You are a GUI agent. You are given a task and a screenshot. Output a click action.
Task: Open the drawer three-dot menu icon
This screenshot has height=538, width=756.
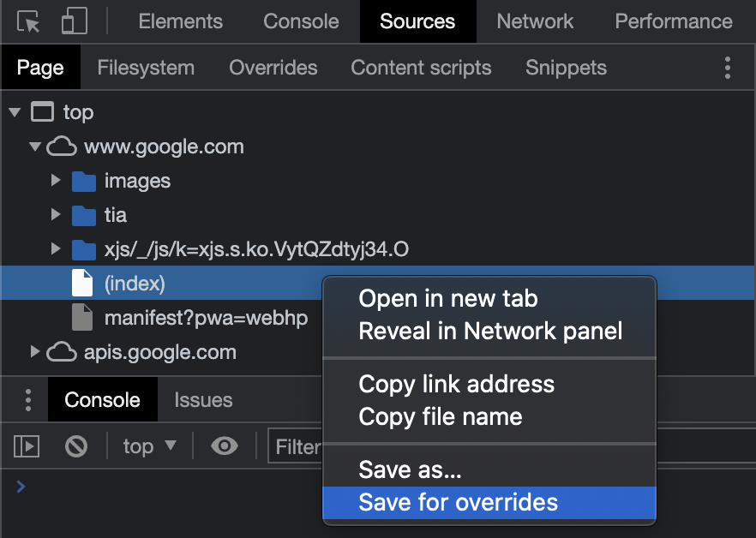pyautogui.click(x=28, y=400)
